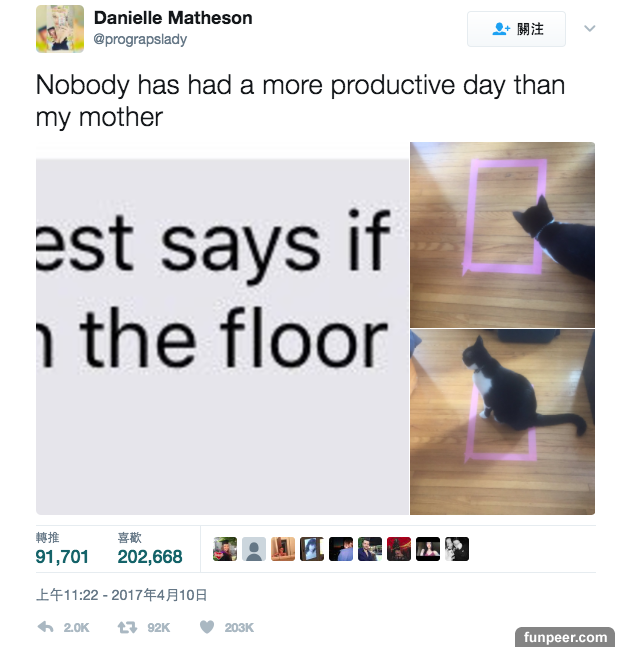Image resolution: width=635 pixels, height=647 pixels.
Task: Click the first liker avatar in the row
Action: coord(225,549)
